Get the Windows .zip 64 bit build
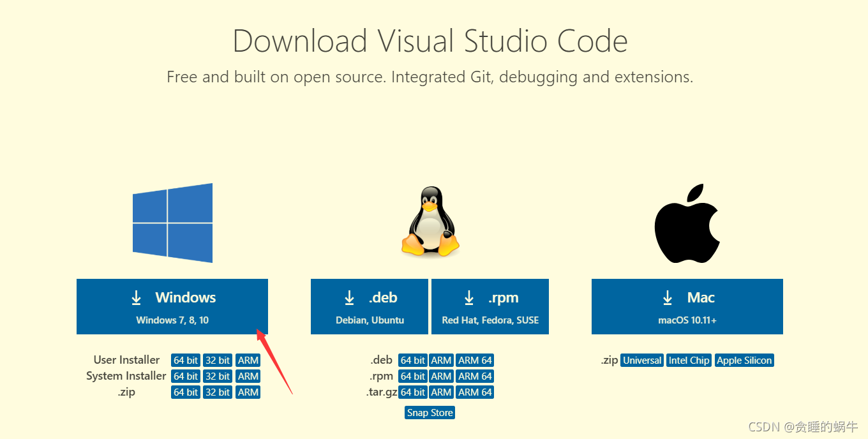The width and height of the screenshot is (868, 439). pyautogui.click(x=186, y=392)
